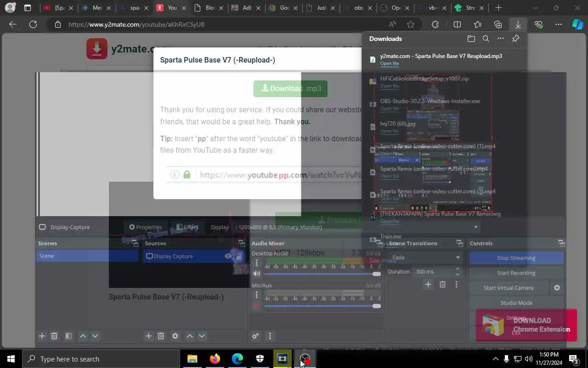The height and width of the screenshot is (368, 588).
Task: Select 'Scene' in Scenes list
Action: (x=87, y=256)
